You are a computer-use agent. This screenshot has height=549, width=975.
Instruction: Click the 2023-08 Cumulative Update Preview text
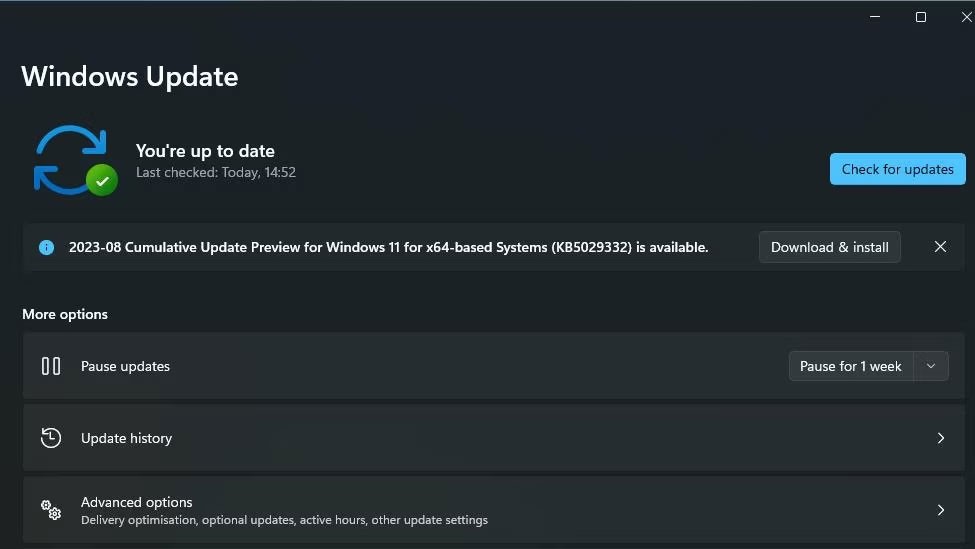[388, 247]
